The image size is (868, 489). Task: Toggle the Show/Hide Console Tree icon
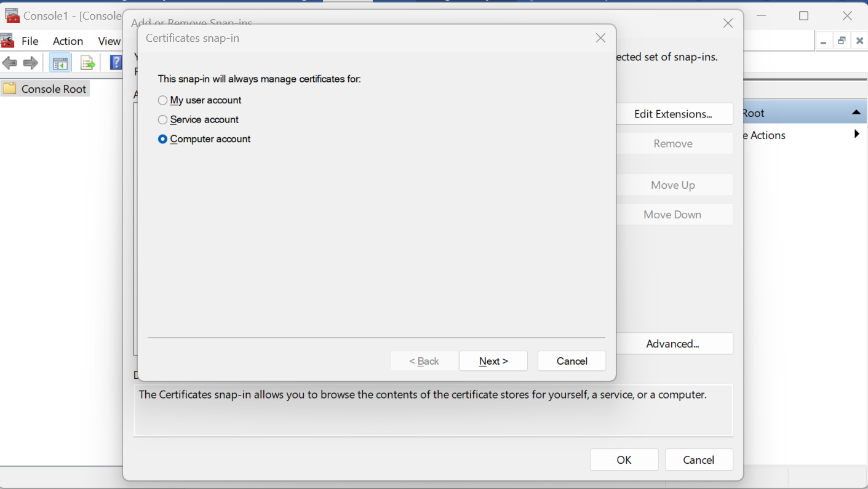[x=60, y=63]
